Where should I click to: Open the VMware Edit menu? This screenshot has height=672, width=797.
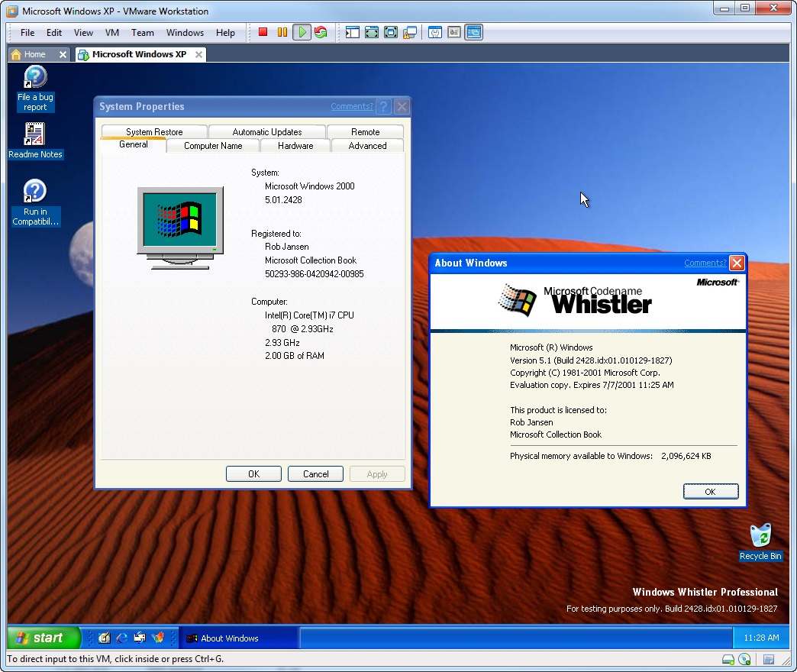pos(54,33)
